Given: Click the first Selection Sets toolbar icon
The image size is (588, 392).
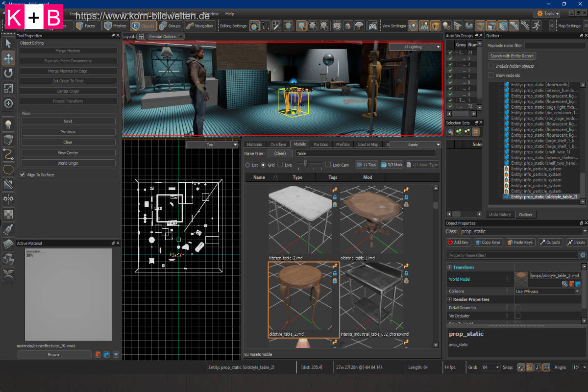Looking at the screenshot, I should pos(450,131).
